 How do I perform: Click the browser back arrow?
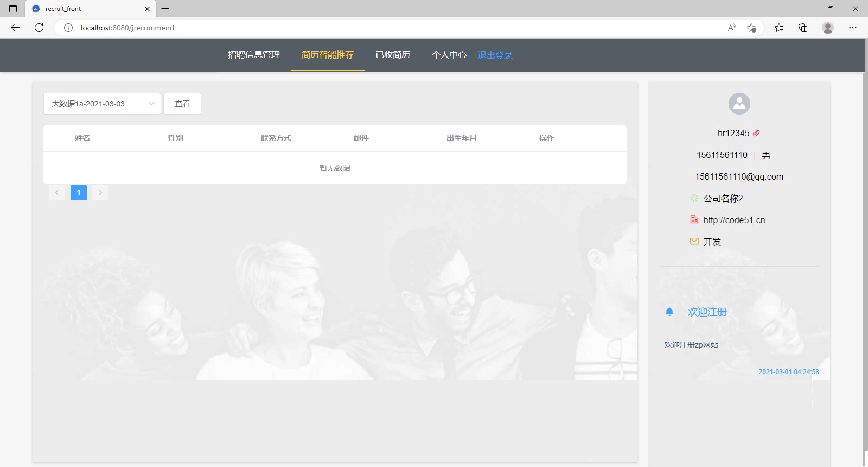pyautogui.click(x=15, y=28)
